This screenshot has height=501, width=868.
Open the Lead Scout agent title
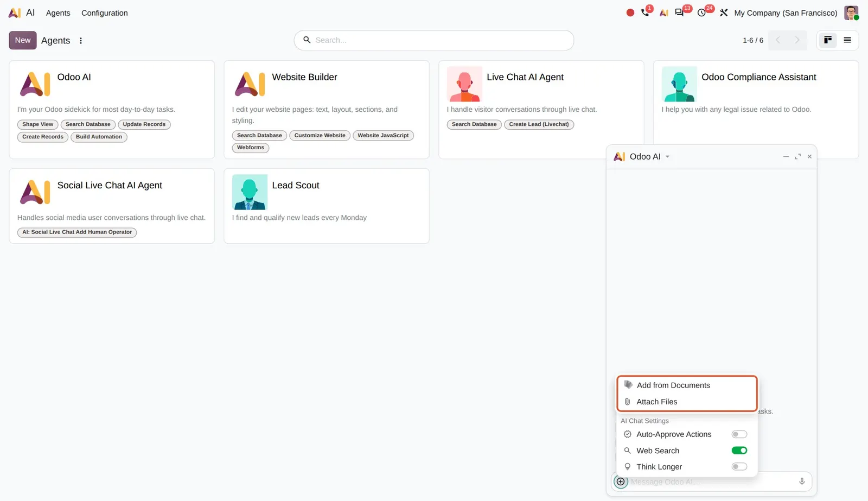(296, 185)
